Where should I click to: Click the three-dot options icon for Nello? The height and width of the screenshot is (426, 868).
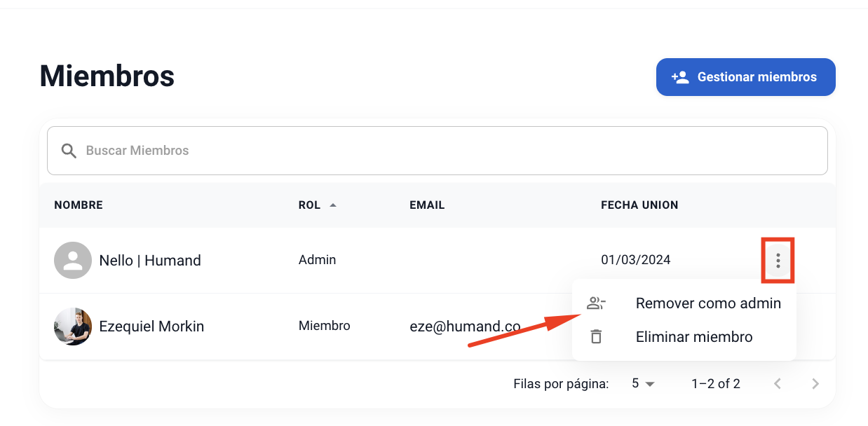point(778,261)
